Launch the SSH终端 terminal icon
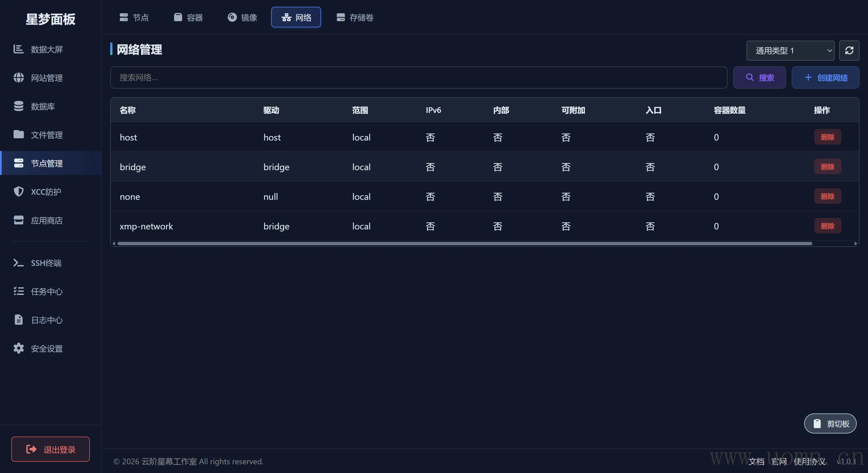This screenshot has width=868, height=473. click(x=19, y=262)
